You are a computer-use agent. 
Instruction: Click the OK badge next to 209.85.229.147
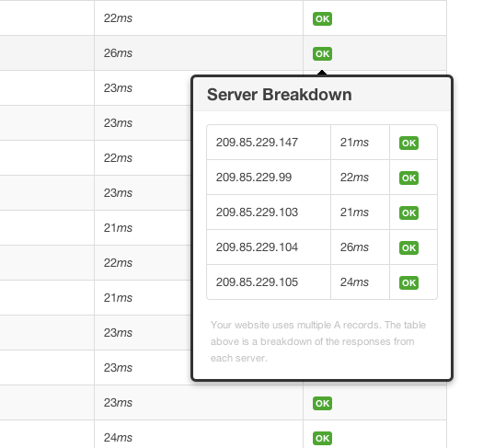point(408,143)
